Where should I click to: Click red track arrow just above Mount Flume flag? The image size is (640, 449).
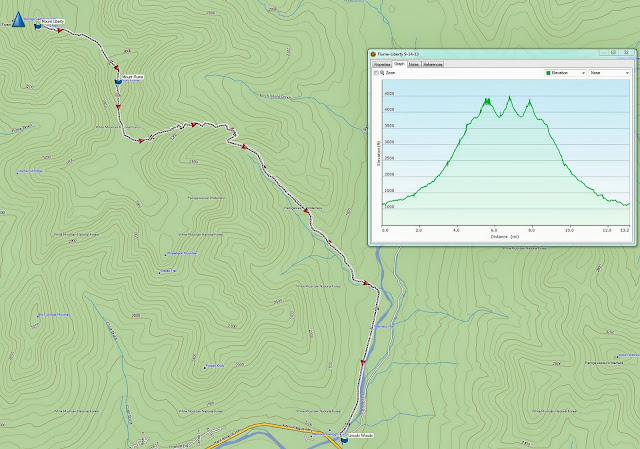pyautogui.click(x=116, y=68)
